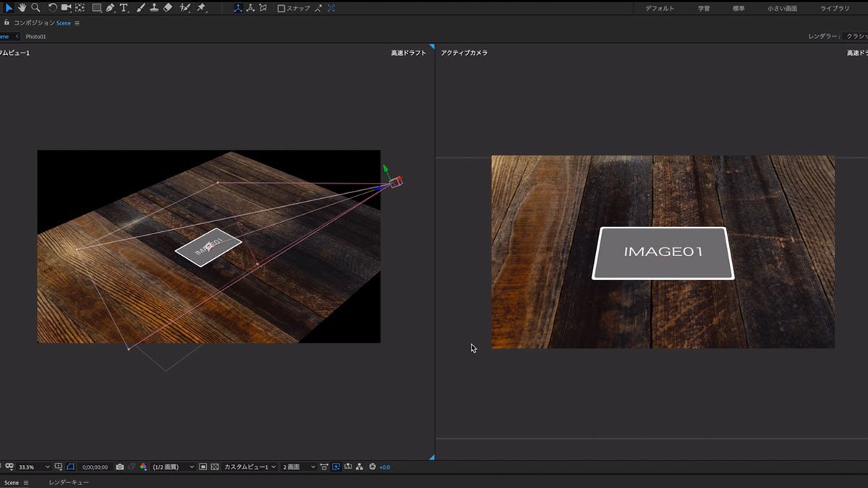Open the (1/2 画質) resolution dropdown
Image resolution: width=868 pixels, height=488 pixels.
point(174,467)
